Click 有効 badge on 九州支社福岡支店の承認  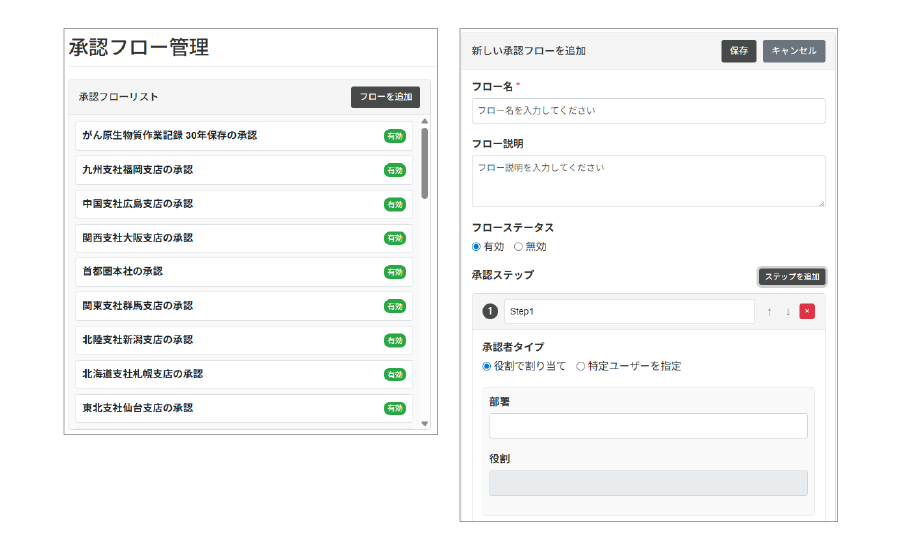coord(395,170)
